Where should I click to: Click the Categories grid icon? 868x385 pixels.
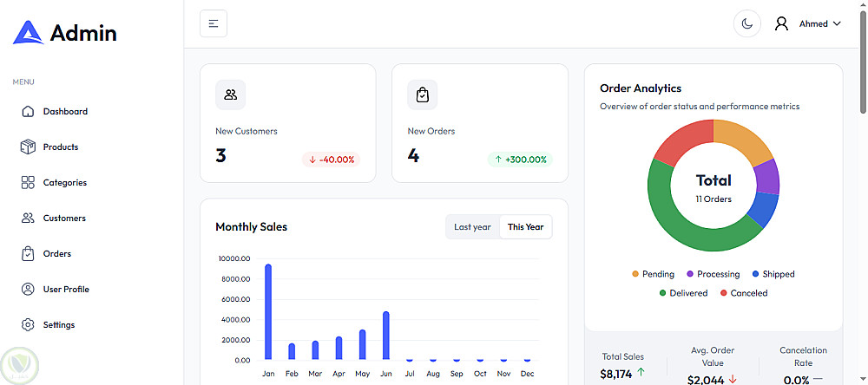click(28, 183)
